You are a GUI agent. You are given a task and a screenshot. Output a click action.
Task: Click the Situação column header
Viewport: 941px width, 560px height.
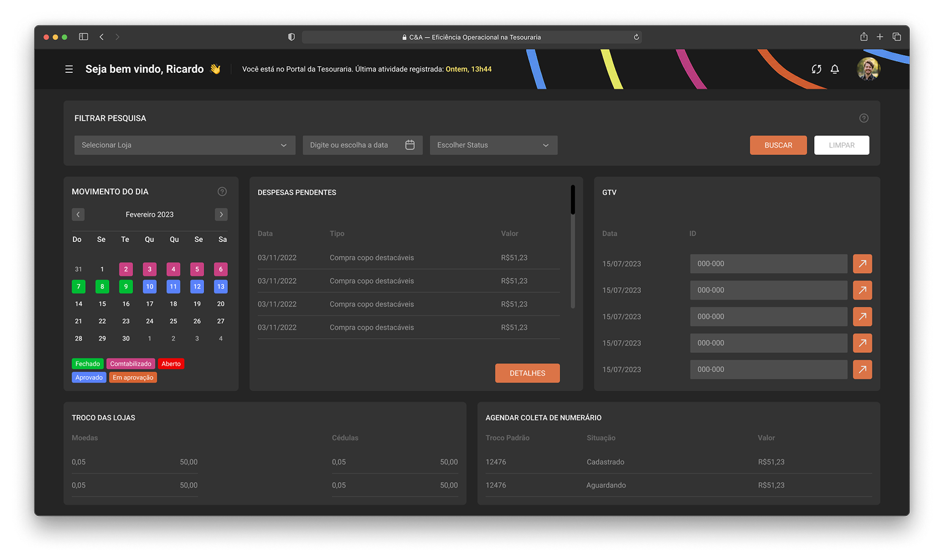(601, 438)
